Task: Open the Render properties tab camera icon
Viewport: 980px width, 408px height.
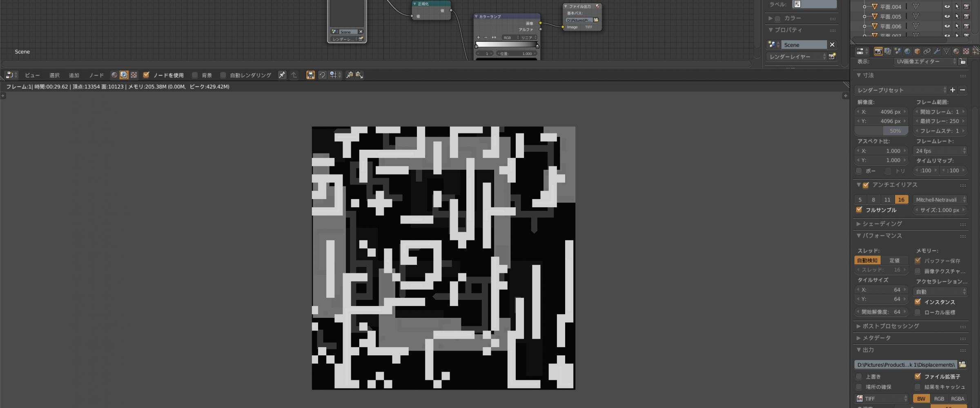Action: click(878, 51)
